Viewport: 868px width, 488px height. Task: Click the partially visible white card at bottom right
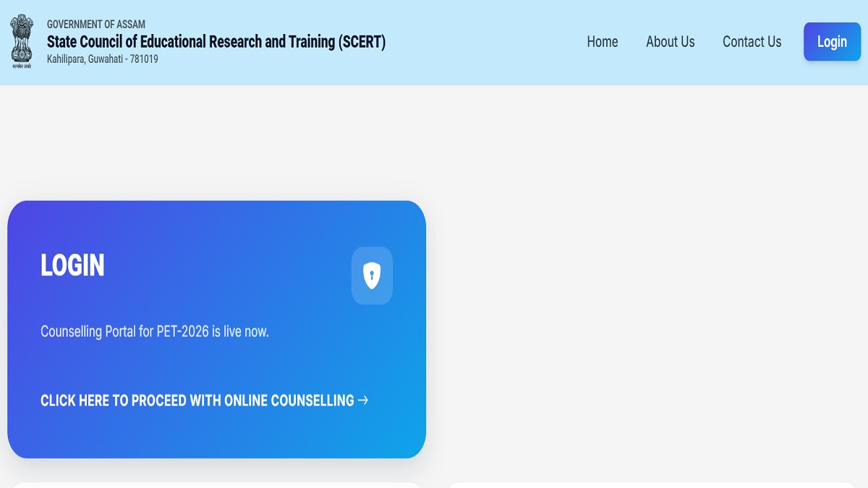pyautogui.click(x=651, y=485)
